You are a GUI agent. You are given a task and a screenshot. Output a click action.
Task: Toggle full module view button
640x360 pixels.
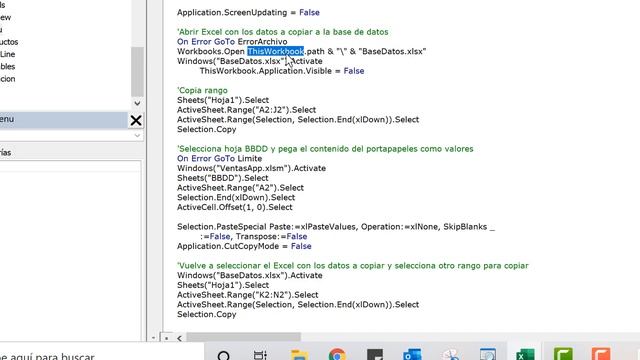pyautogui.click(x=167, y=338)
